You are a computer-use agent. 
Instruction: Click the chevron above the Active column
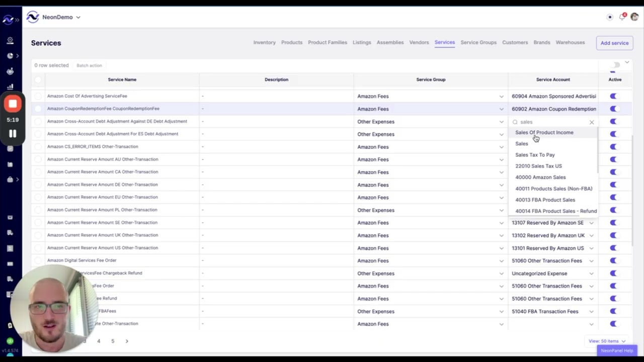(x=627, y=62)
